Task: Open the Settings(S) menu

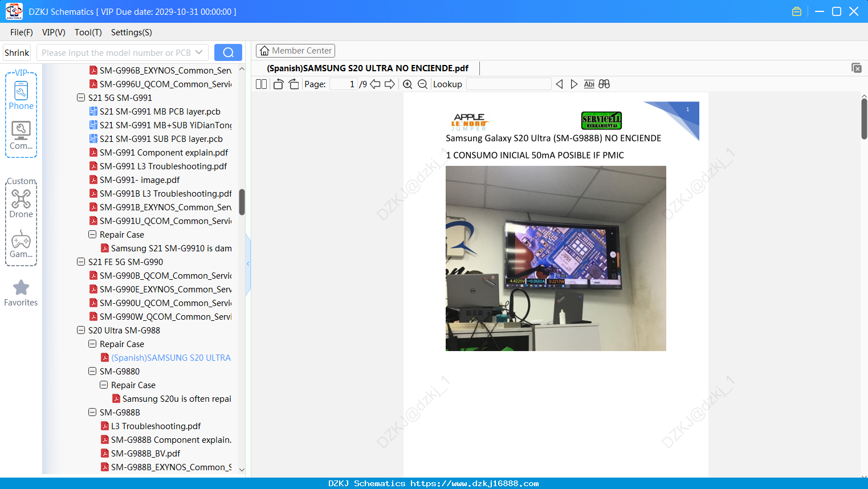Action: (x=132, y=32)
